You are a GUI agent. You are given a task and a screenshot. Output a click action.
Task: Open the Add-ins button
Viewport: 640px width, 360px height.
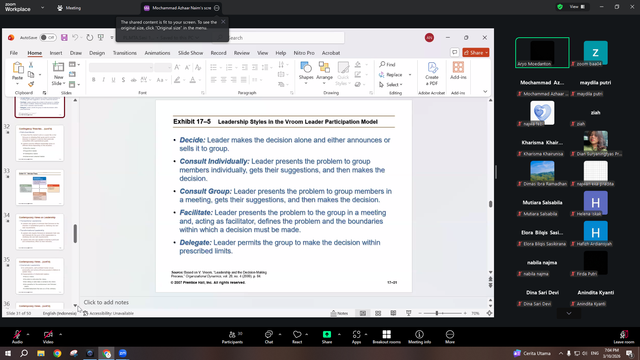(x=458, y=70)
